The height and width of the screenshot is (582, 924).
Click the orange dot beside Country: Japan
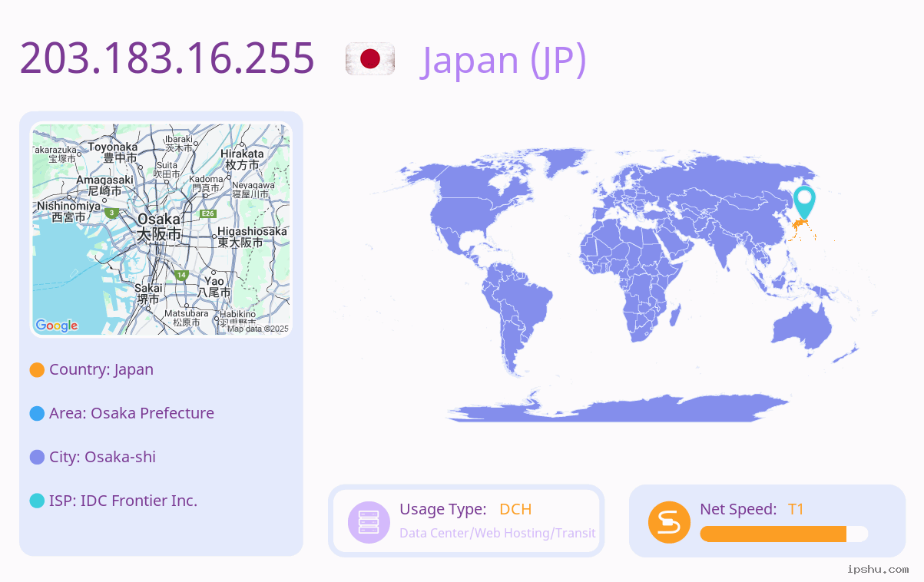[x=37, y=370]
